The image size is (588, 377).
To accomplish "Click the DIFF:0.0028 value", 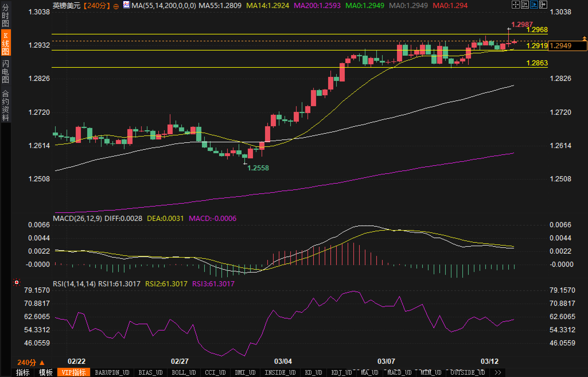I will pyautogui.click(x=123, y=218).
